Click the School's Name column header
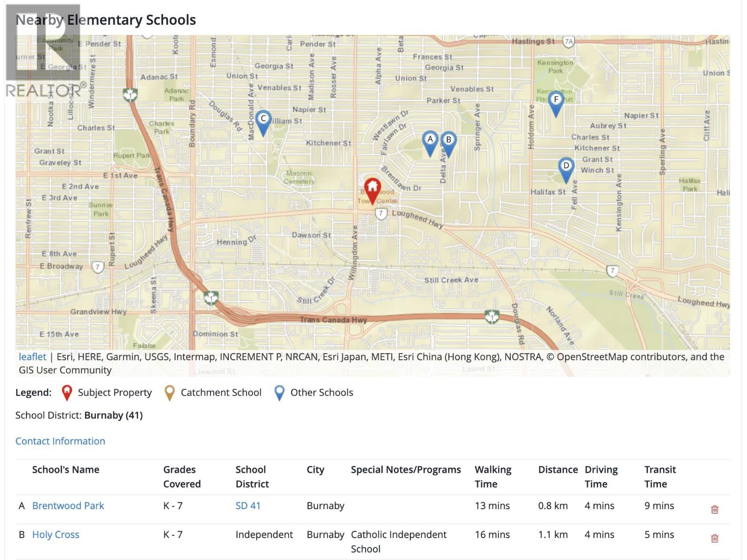The image size is (747, 560). coord(65,469)
